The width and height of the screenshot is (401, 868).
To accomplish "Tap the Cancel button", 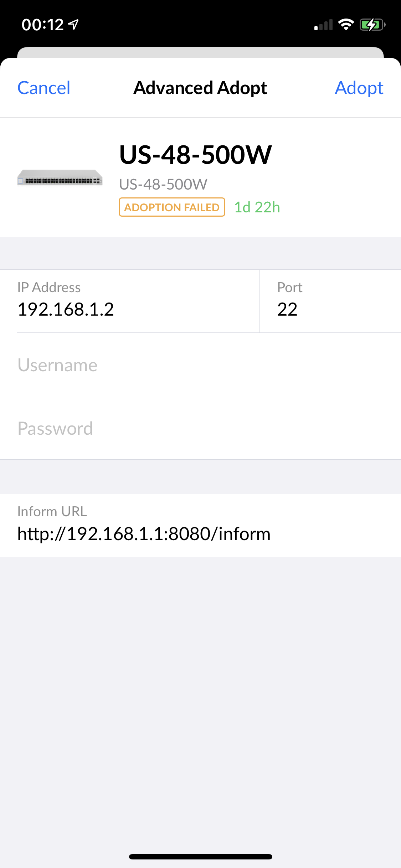I will [x=44, y=88].
